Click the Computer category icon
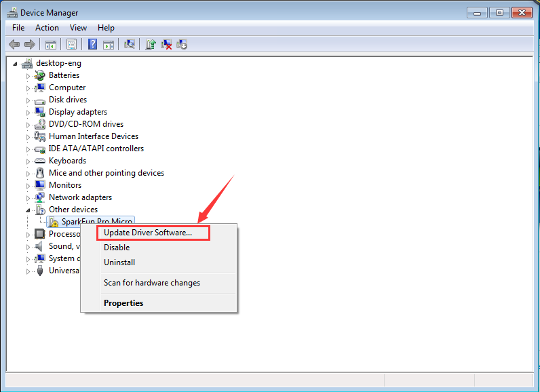540x392 pixels. [x=40, y=87]
